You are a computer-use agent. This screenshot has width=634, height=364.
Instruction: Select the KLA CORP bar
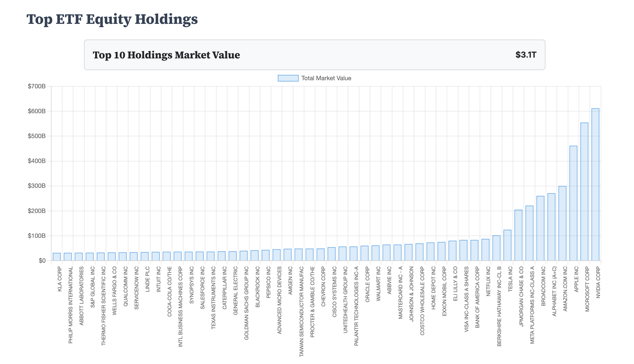[x=57, y=257]
